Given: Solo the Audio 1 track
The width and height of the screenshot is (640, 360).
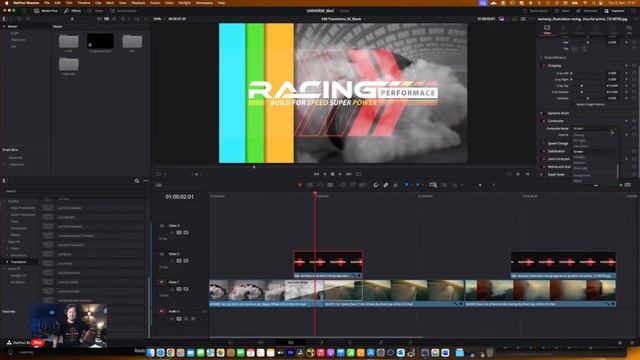Looking at the screenshot, I should (186, 318).
